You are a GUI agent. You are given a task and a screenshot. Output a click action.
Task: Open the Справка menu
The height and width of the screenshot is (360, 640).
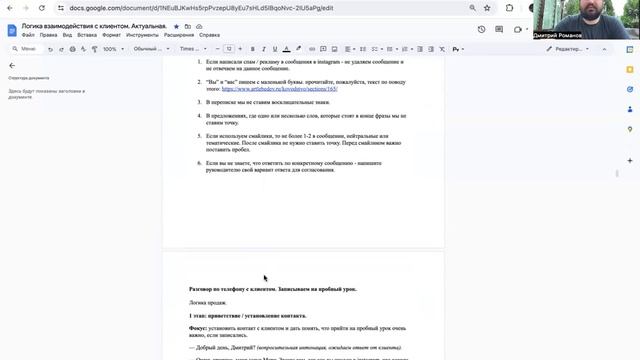pos(209,35)
